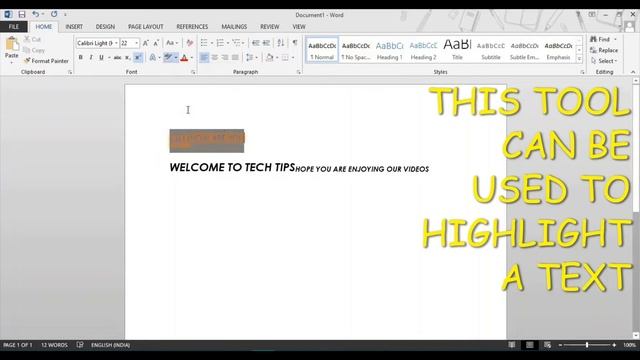The image size is (640, 360).
Task: Toggle Italic formatting
Action: pos(91,58)
